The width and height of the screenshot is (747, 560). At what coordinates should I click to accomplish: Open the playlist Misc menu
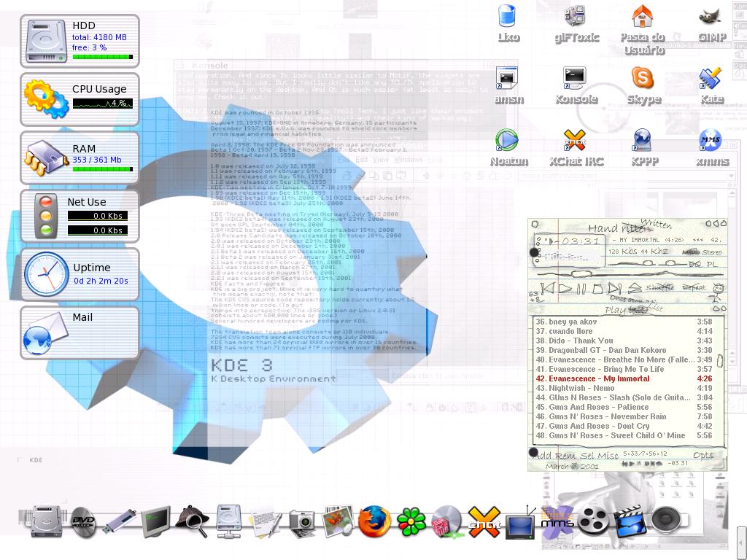[608, 455]
